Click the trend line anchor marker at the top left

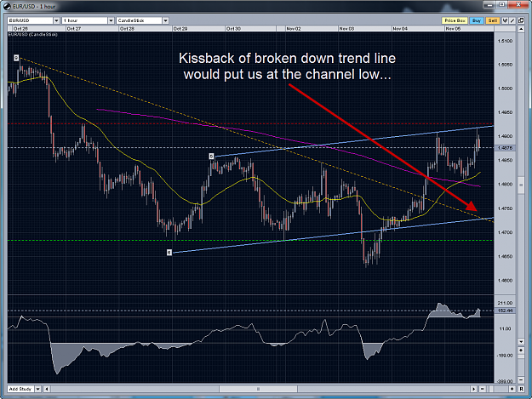(x=16, y=59)
